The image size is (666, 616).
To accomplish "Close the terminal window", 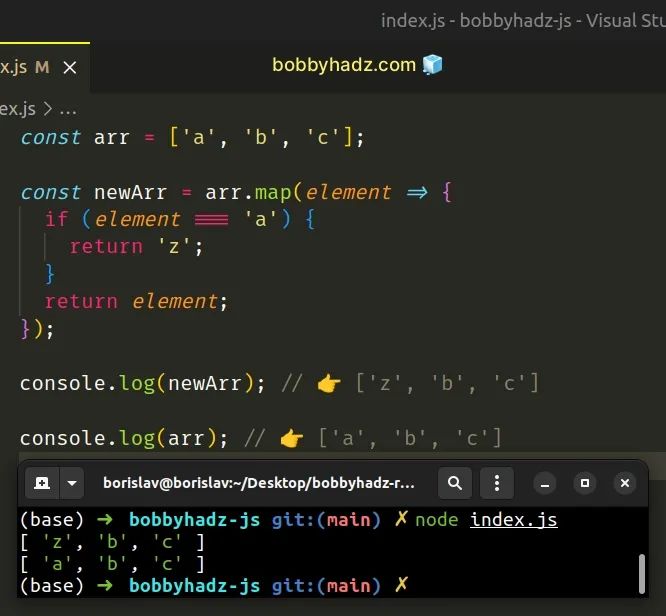I will [625, 483].
